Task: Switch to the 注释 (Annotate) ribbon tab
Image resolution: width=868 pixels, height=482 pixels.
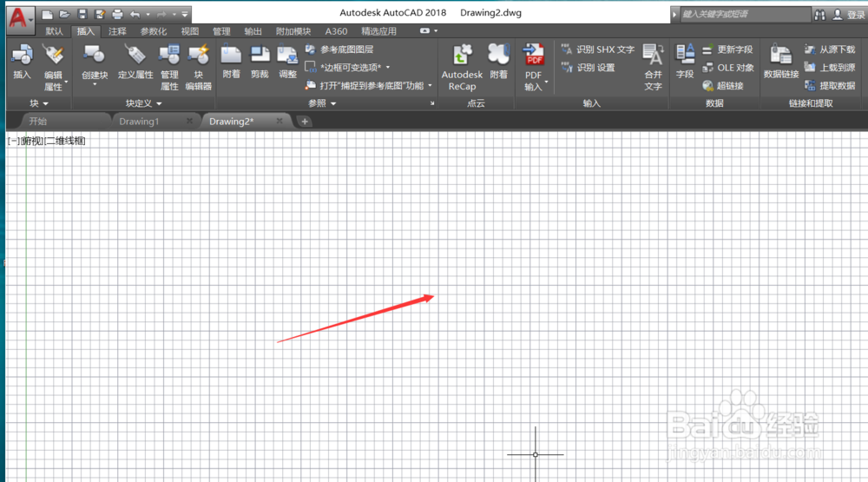Action: click(117, 31)
